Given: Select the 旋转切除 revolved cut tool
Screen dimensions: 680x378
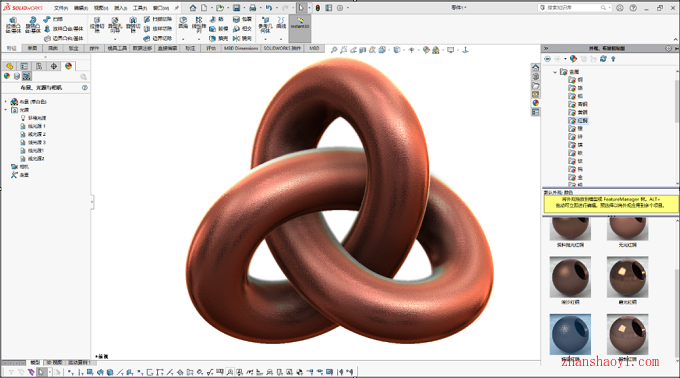Looking at the screenshot, I should (133, 25).
